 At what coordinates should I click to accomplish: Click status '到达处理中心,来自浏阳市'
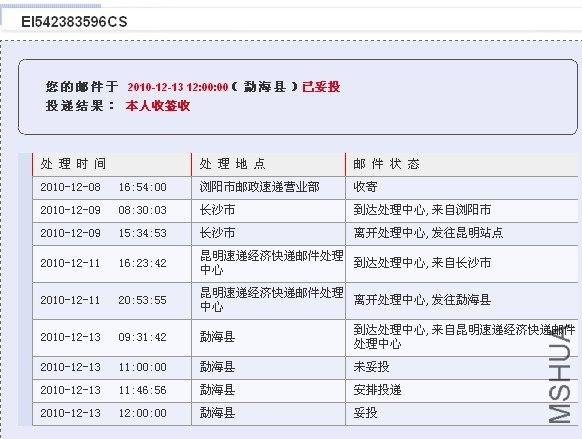(x=422, y=210)
